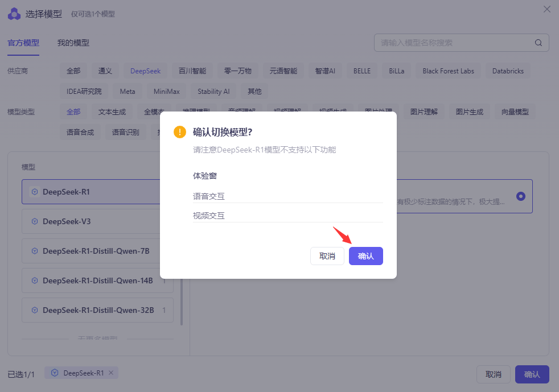The width and height of the screenshot is (559, 392).
Task: Filter suppliers by IDEA研究院
Action: (84, 92)
